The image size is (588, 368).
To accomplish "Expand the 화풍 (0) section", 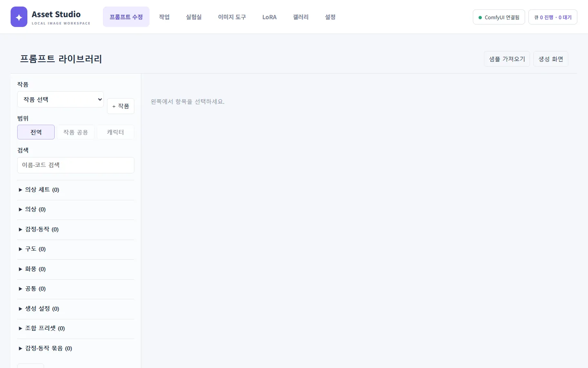I will tap(76, 269).
